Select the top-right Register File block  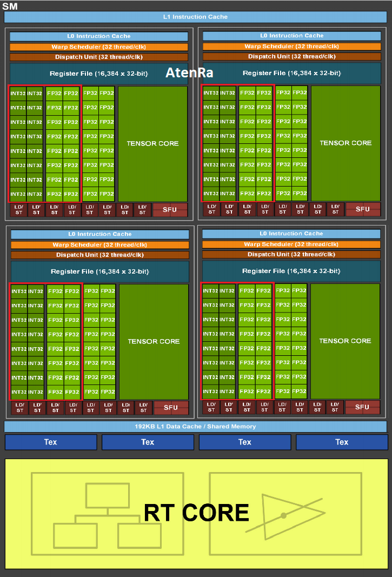(x=292, y=73)
